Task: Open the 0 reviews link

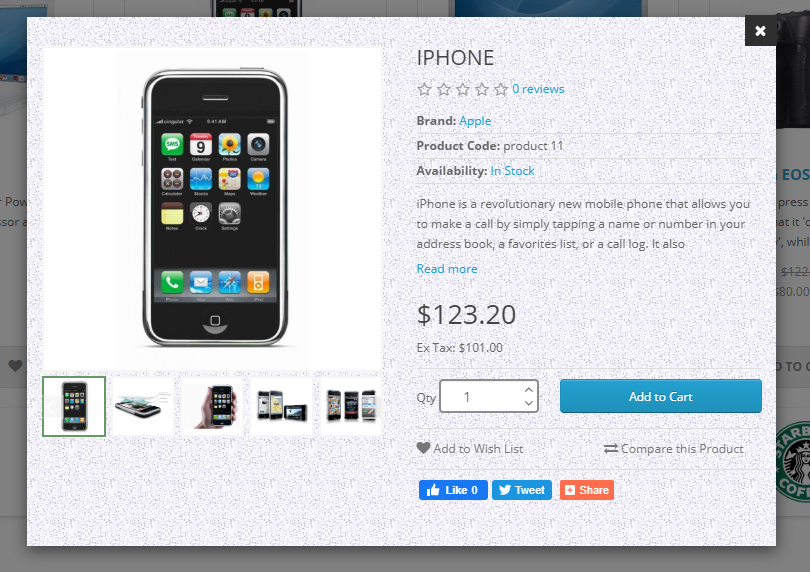Action: tap(538, 89)
